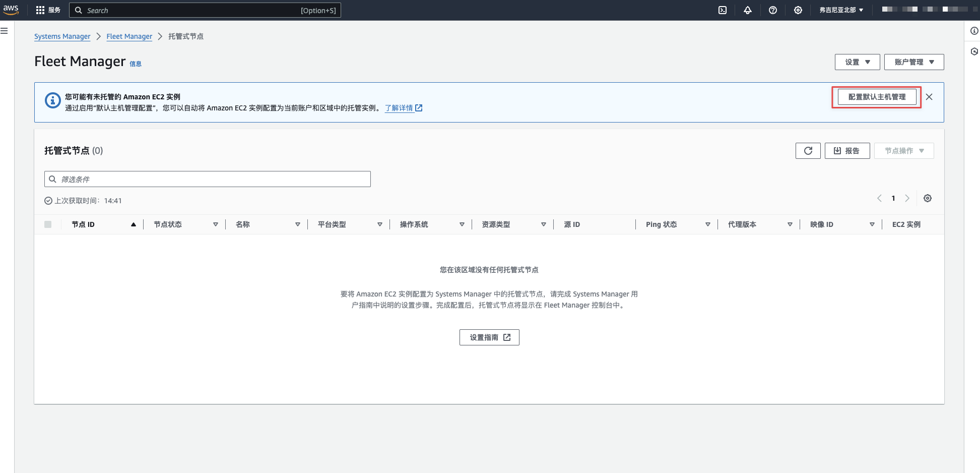The width and height of the screenshot is (980, 473).
Task: Open the 弗吉尼亚北部 region dropdown
Action: tap(841, 10)
